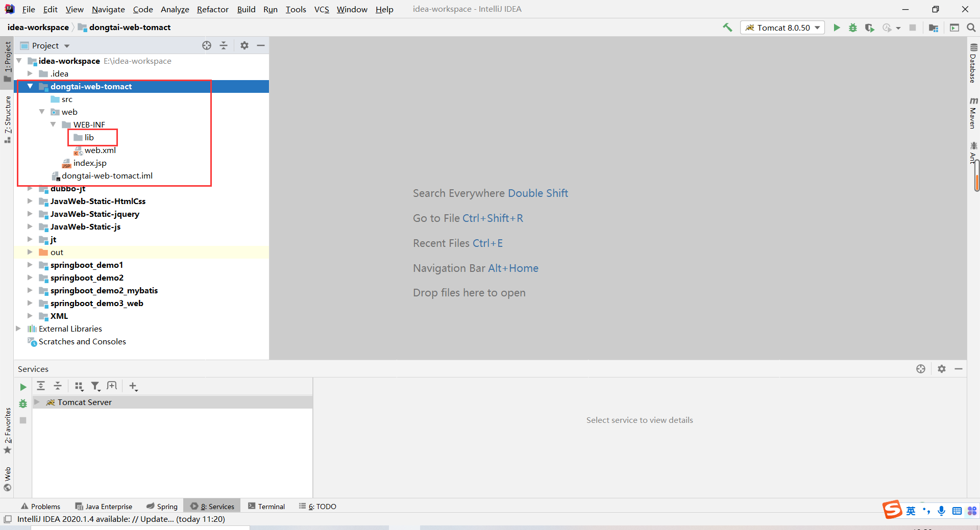This screenshot has height=530, width=980.
Task: Collapse All icon in Project panel header
Action: (224, 45)
